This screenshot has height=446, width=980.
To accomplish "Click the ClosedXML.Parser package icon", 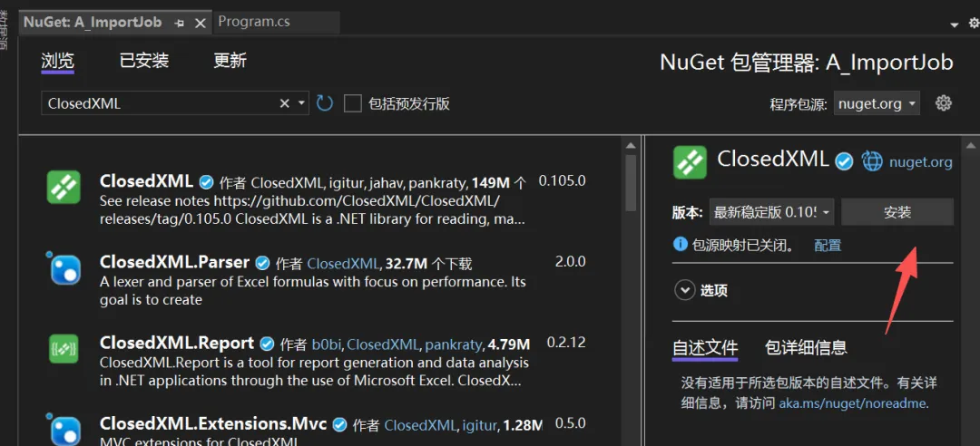I will point(64,267).
